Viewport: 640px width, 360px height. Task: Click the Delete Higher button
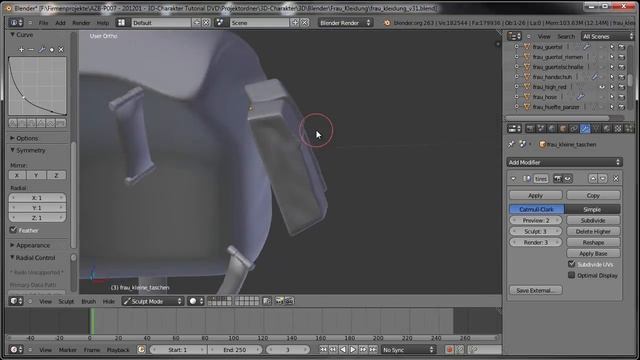coord(593,231)
